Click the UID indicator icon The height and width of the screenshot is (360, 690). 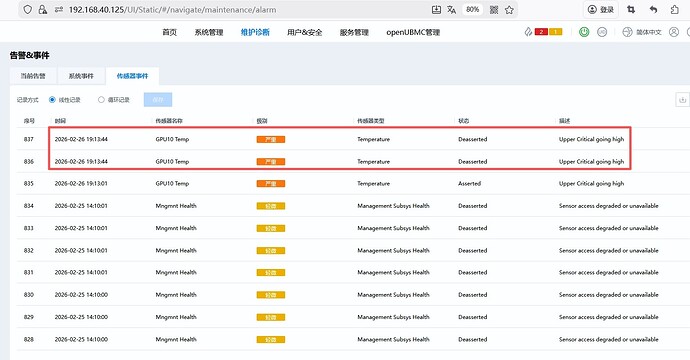(602, 32)
